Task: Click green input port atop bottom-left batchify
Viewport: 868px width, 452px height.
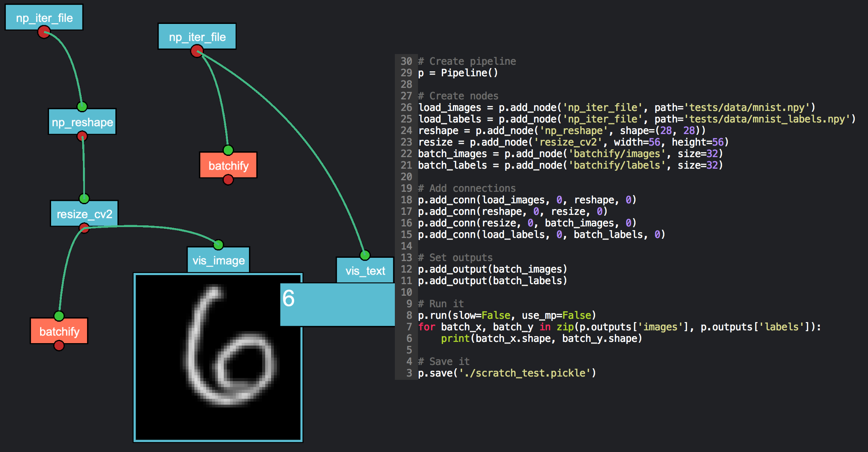Action: [59, 316]
